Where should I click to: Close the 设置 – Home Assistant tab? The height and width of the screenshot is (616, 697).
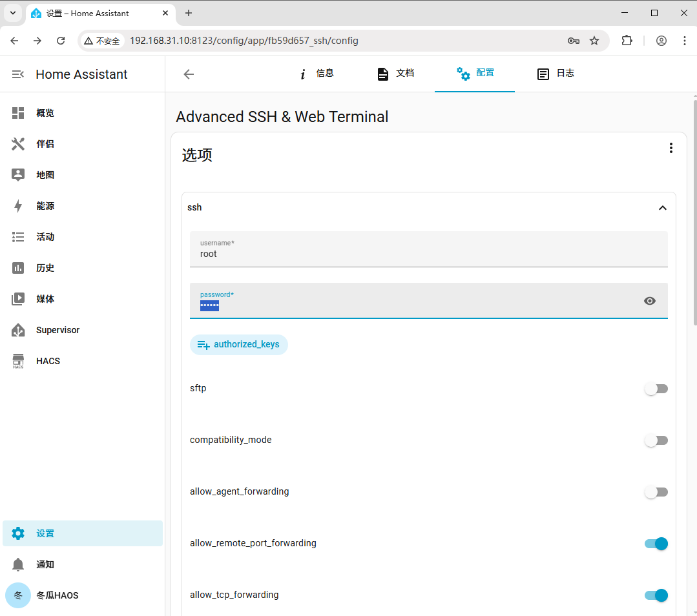coord(165,13)
